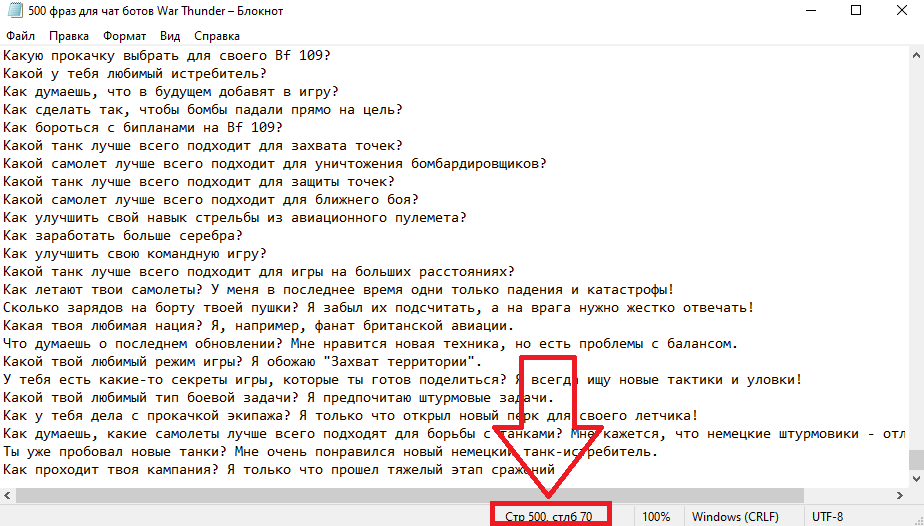The height and width of the screenshot is (526, 924).
Task: Click the horizontal scrollbar left arrow
Action: [x=7, y=495]
